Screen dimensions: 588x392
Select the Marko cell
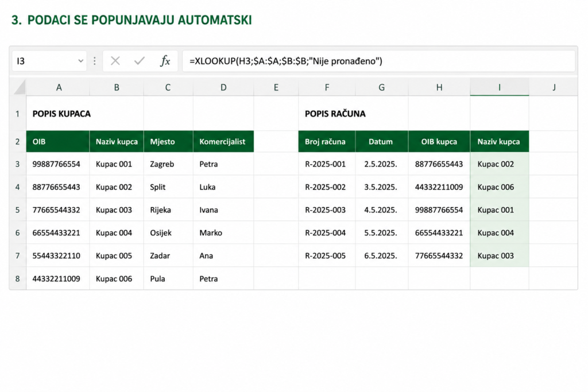[x=223, y=232]
